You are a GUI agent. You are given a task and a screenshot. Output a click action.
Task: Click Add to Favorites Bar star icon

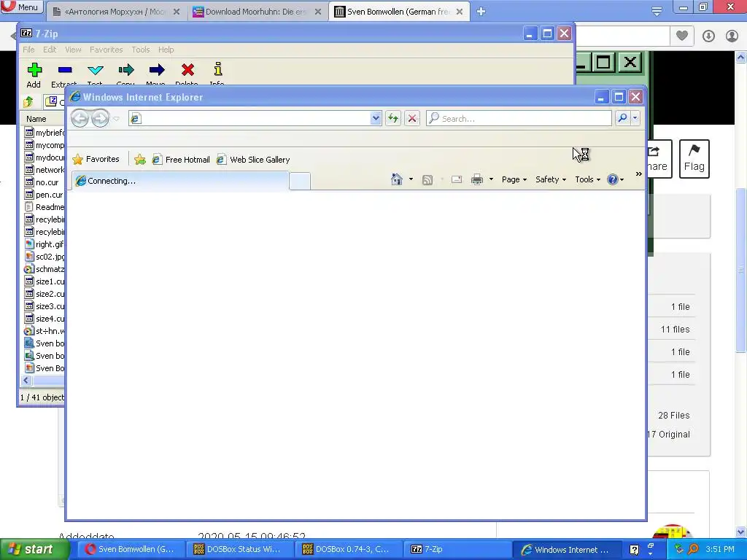coord(139,160)
